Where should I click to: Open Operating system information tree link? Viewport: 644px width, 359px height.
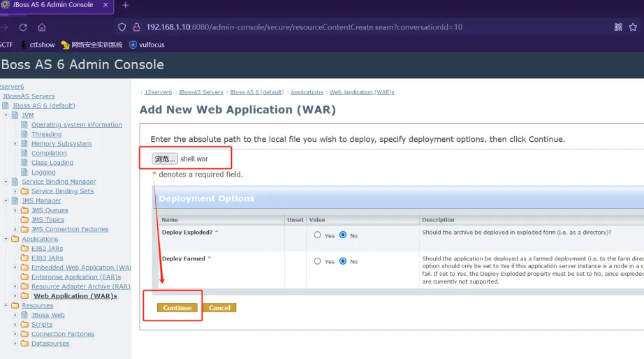pos(77,124)
